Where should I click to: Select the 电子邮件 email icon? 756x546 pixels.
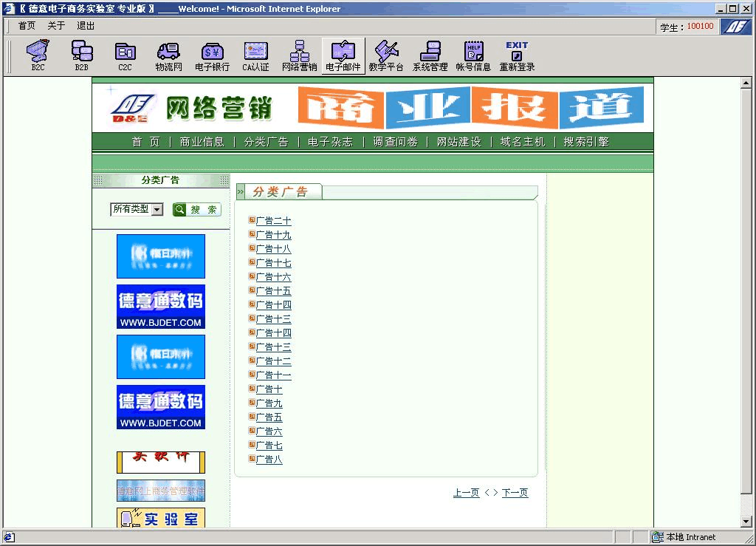pyautogui.click(x=343, y=55)
